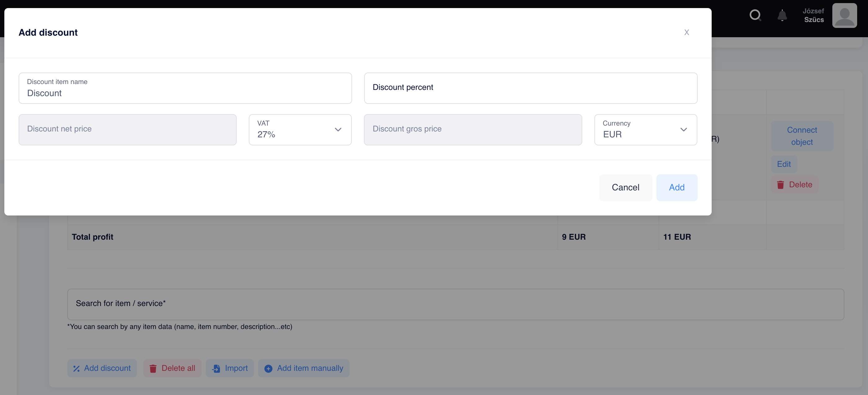Click the Currency dropdown chevron arrow
Viewport: 868px width, 395px height.
tap(683, 130)
